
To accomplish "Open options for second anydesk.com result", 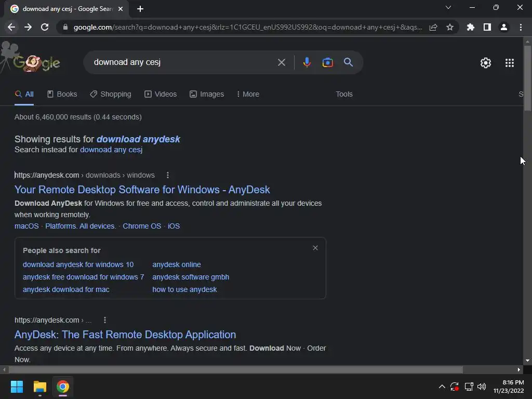I will pyautogui.click(x=105, y=320).
